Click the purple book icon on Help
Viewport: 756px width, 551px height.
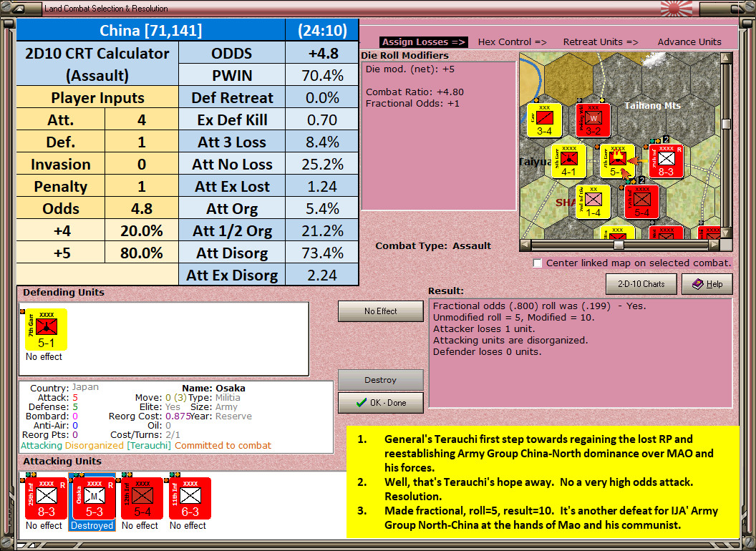697,284
